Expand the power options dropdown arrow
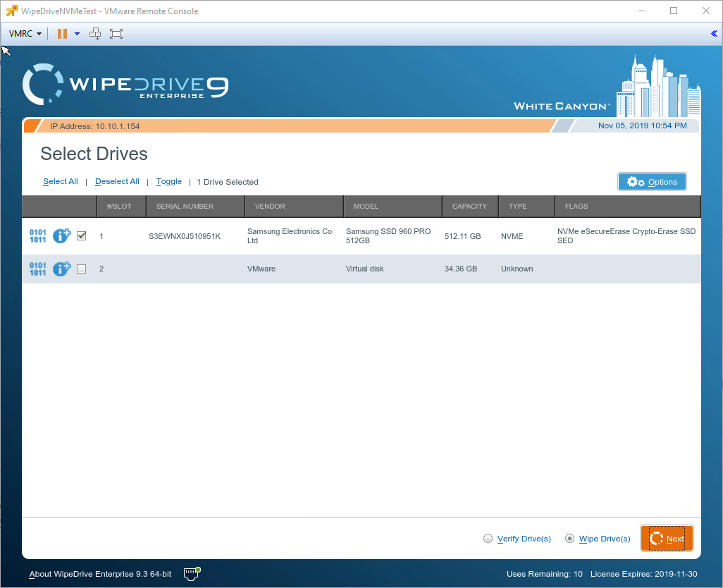Image resolution: width=723 pixels, height=588 pixels. point(77,34)
